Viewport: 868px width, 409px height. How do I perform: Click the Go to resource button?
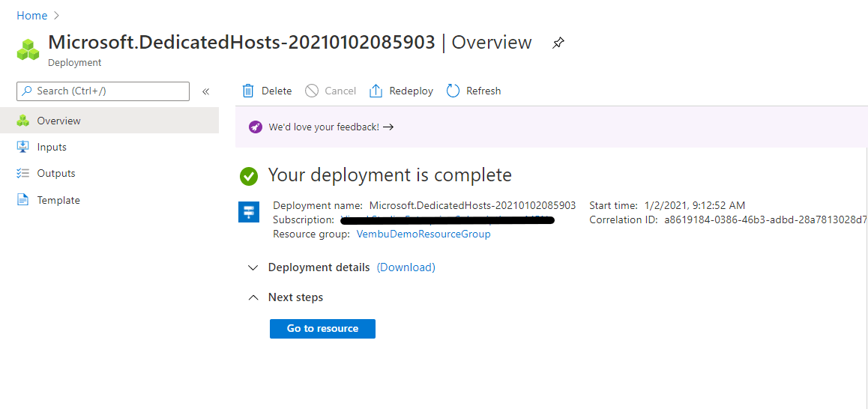(x=323, y=329)
